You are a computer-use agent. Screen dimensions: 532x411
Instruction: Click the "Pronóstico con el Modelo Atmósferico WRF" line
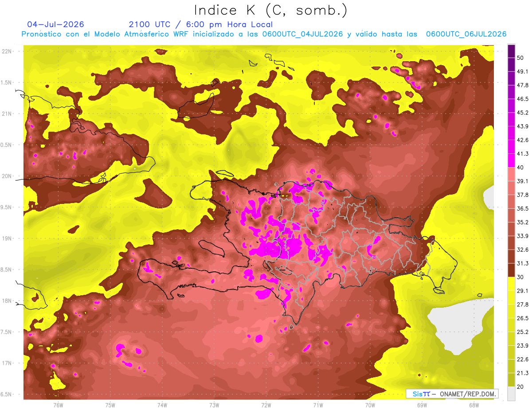pyautogui.click(x=106, y=34)
